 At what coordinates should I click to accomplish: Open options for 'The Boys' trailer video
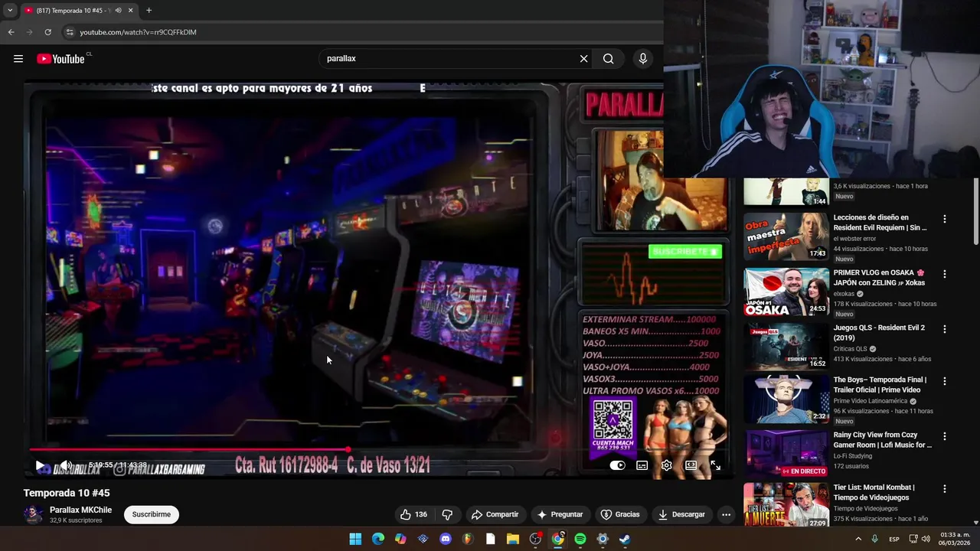tap(944, 381)
